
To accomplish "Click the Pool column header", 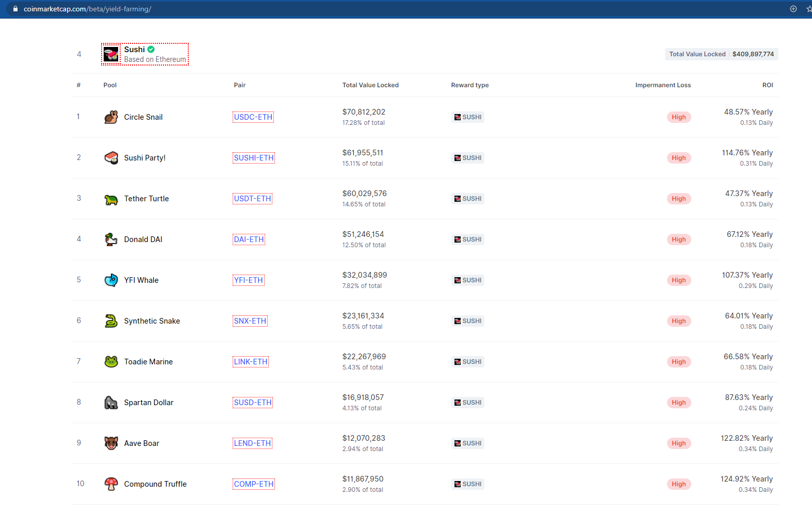I will [x=110, y=85].
